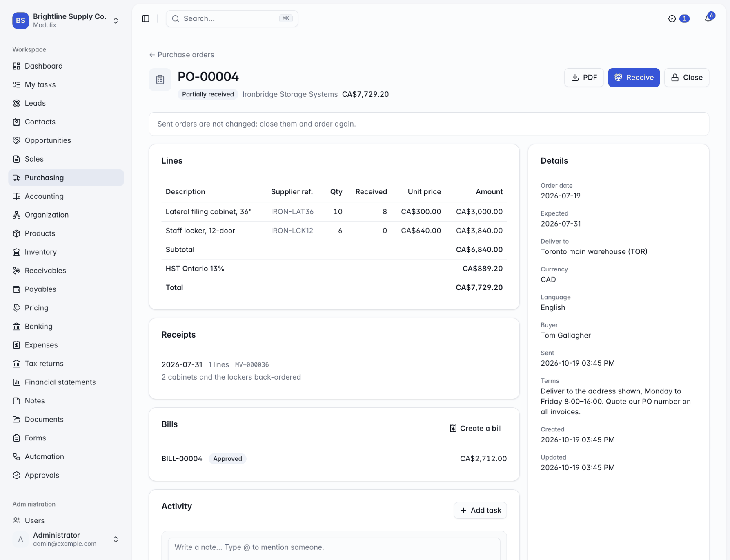This screenshot has height=560, width=730.
Task: Toggle the sidebar panel icon
Action: click(x=146, y=18)
